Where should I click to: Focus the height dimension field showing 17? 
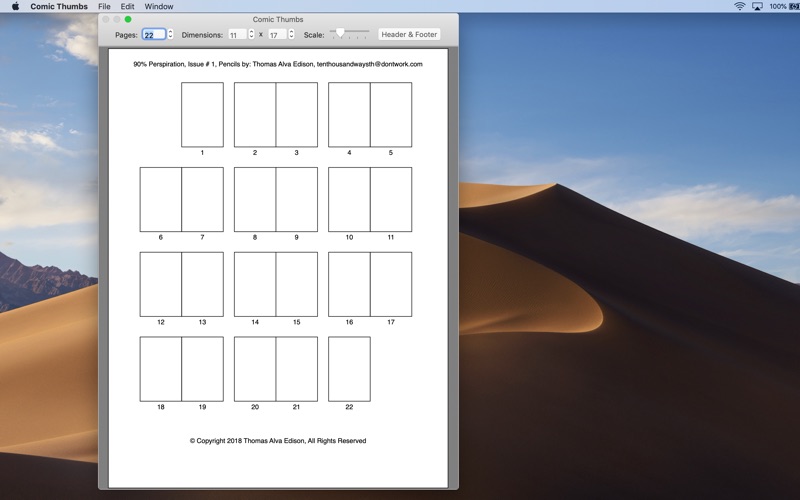[x=278, y=35]
